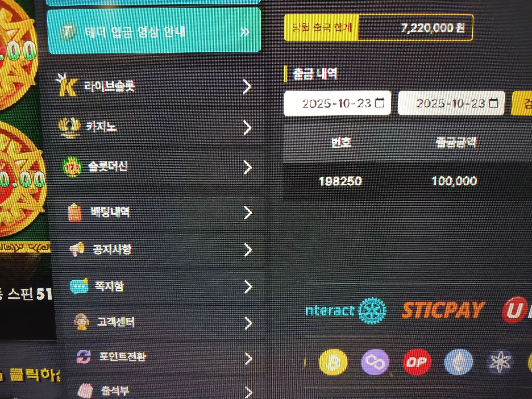Screen dimensions: 532x399
Task: Click the red OP Optimism icon
Action: click(417, 362)
